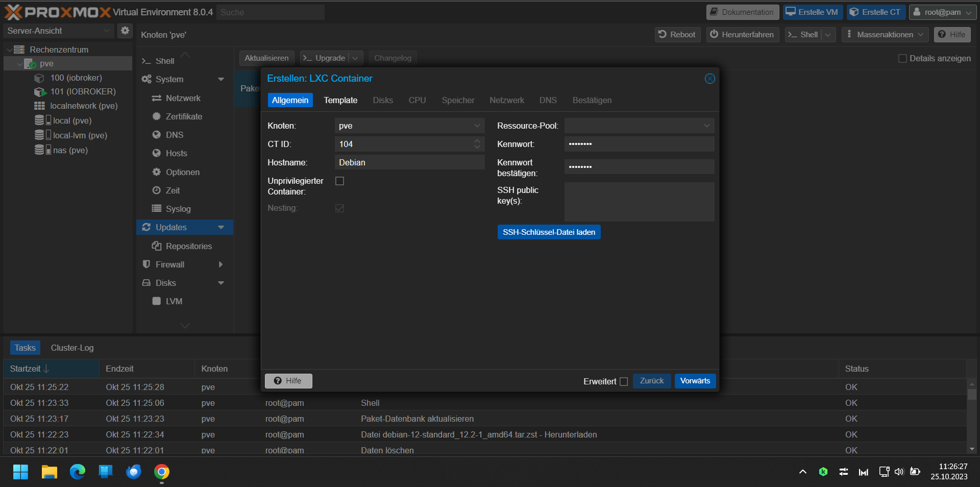This screenshot has height=487, width=980.
Task: Increment the CT ID stepper
Action: point(477,141)
